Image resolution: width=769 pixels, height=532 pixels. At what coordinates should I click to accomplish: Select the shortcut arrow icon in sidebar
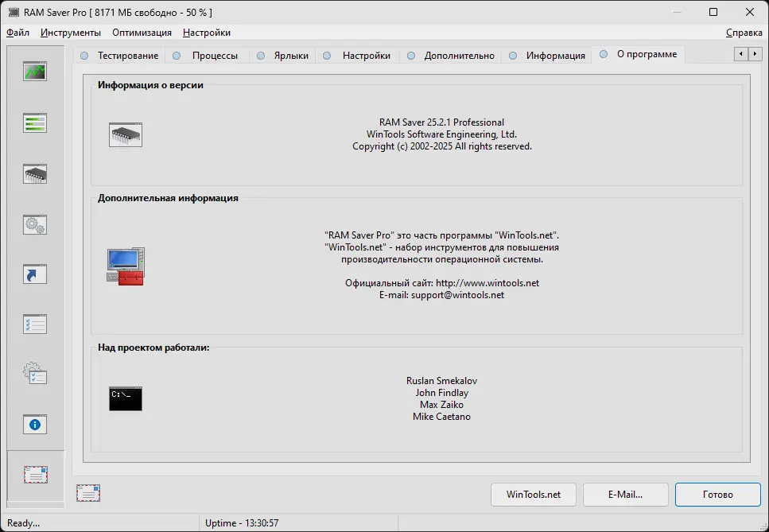[x=34, y=274]
